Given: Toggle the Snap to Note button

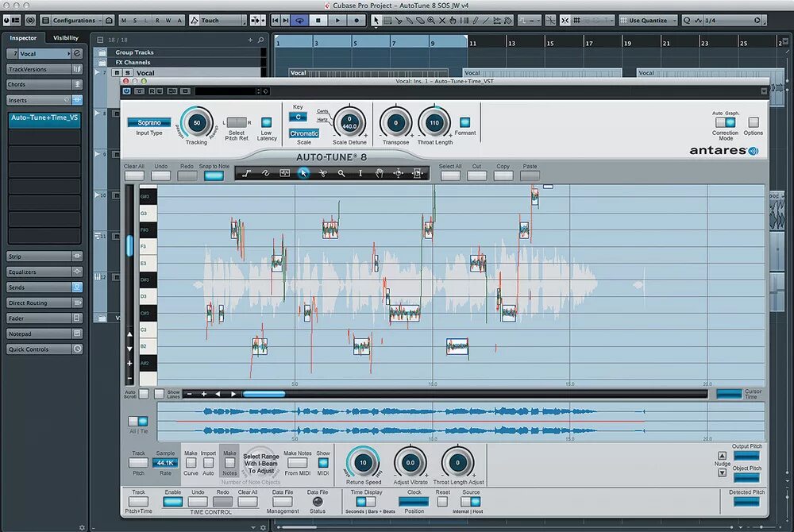Looking at the screenshot, I should click(214, 175).
